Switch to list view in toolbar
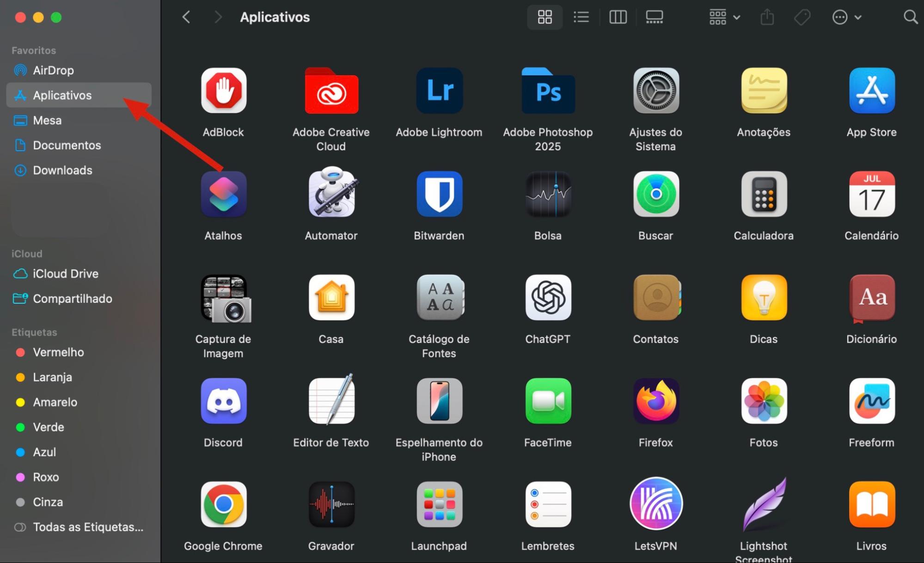Viewport: 924px width, 563px height. click(x=581, y=17)
